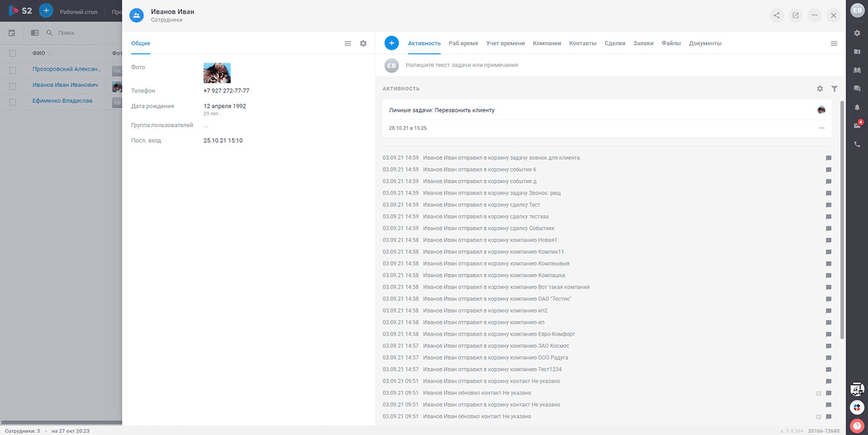Open three-dots menu on Перезвонить клиенту task
Screen dimensions: 868x435
tap(822, 128)
